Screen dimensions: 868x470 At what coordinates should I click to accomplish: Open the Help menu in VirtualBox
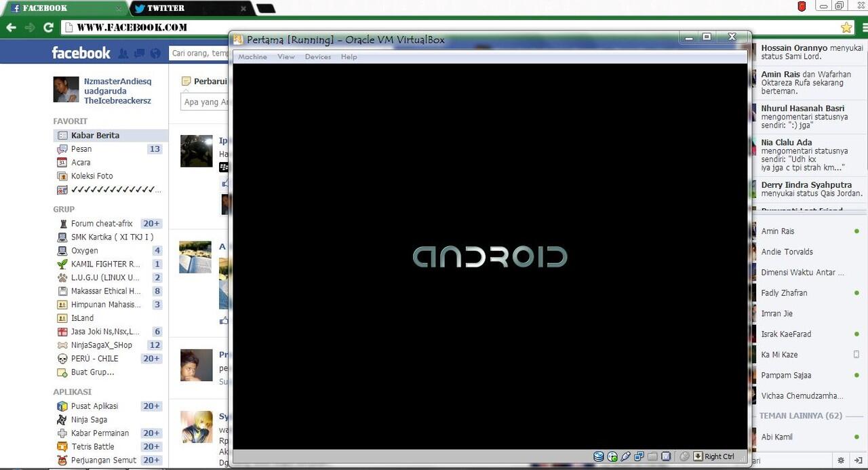(349, 57)
